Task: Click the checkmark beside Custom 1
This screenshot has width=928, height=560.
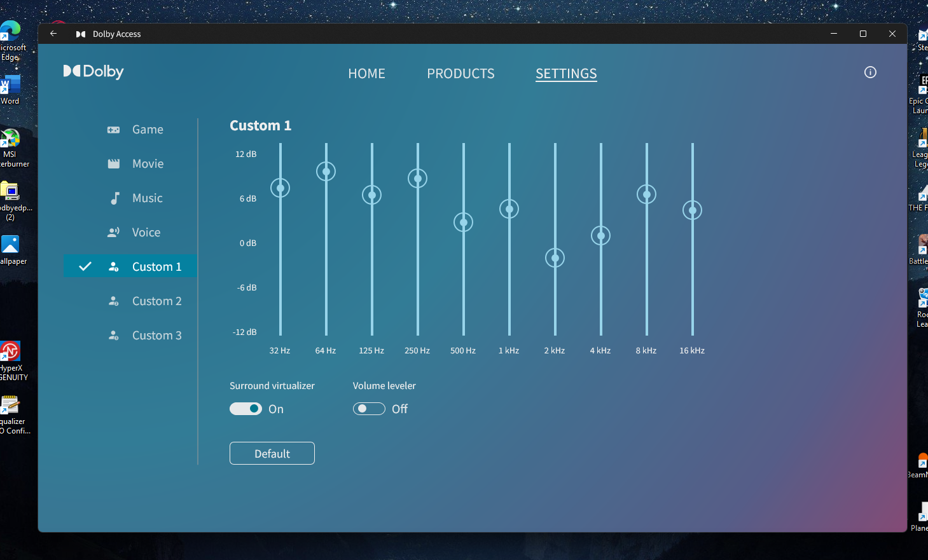Action: click(85, 266)
